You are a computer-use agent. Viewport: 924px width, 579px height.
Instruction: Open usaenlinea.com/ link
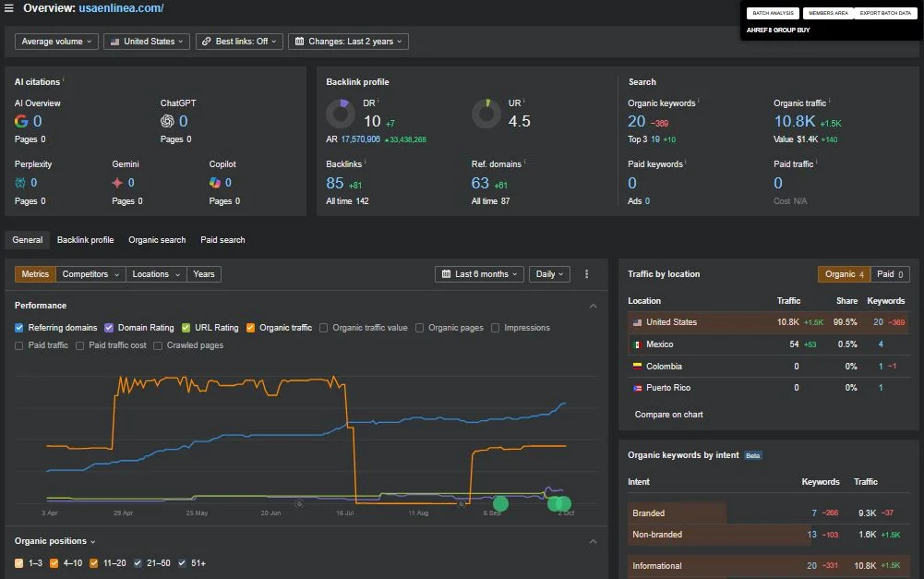coord(121,8)
